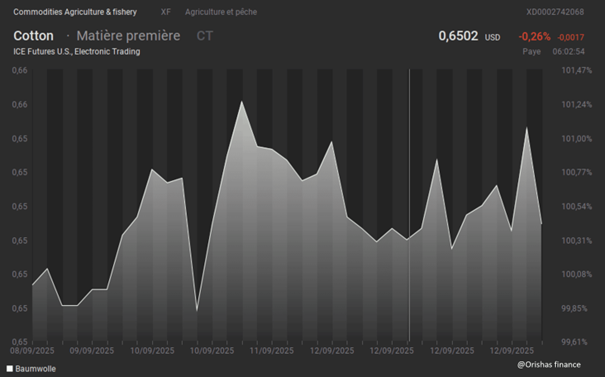This screenshot has height=377, width=605.
Task: Click the vertical crosshair line in the chart
Action: 409,205
